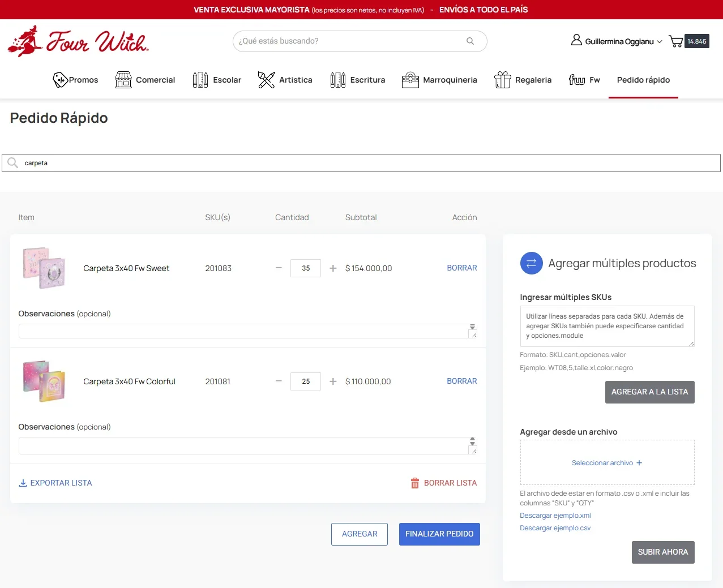Image resolution: width=723 pixels, height=588 pixels.
Task: Click the red trash can icon
Action: [415, 483]
